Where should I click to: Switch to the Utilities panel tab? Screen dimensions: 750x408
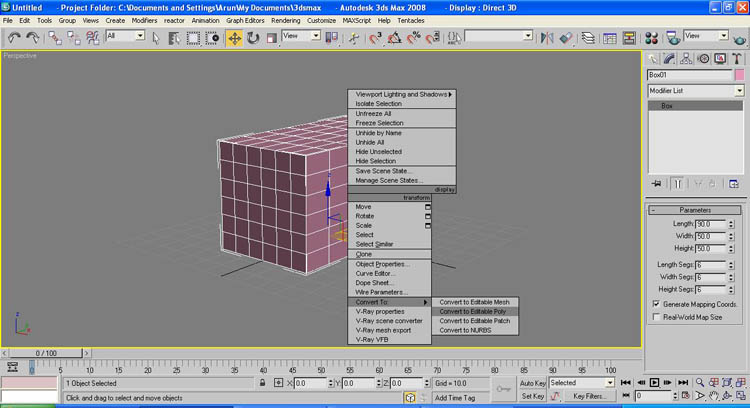click(737, 59)
